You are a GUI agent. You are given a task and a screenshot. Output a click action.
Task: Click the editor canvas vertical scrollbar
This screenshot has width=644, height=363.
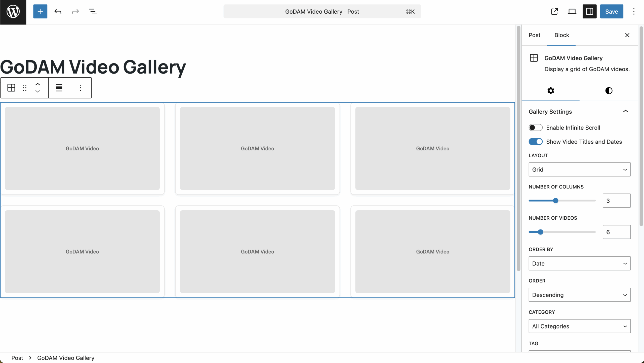pos(518,149)
